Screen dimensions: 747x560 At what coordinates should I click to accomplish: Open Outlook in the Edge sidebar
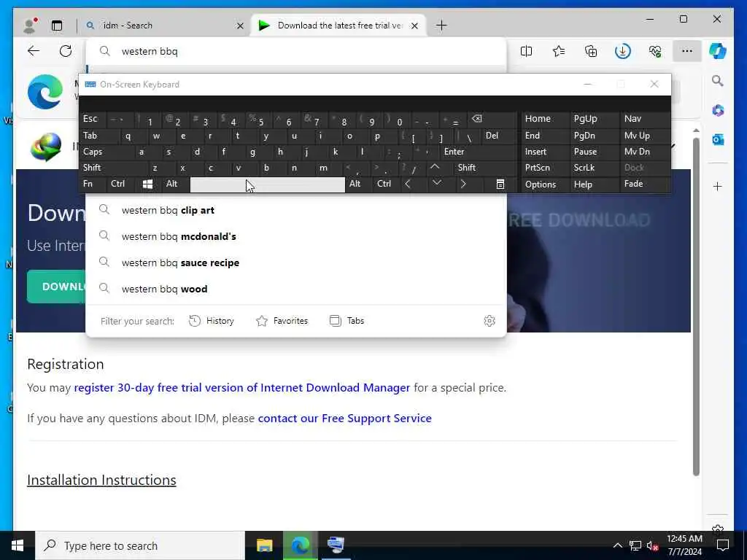(x=718, y=139)
